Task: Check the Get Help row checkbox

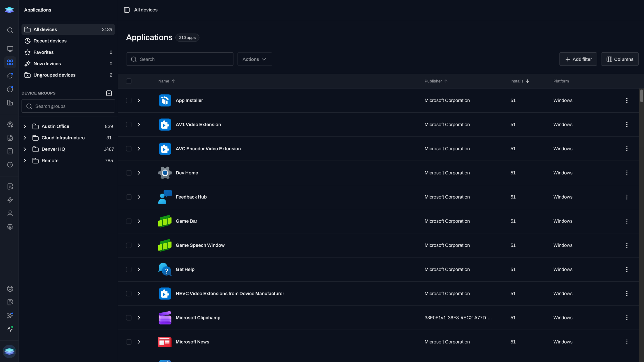Action: tap(129, 269)
